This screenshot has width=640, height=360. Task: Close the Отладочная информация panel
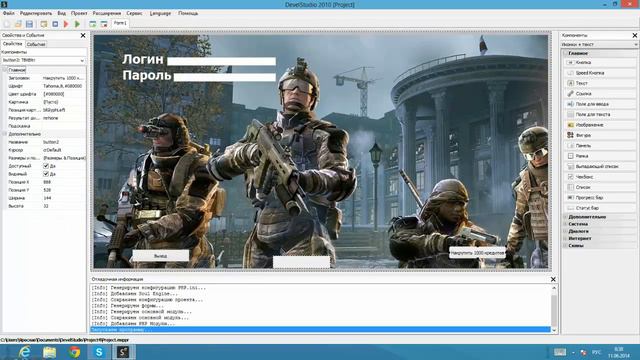click(553, 279)
